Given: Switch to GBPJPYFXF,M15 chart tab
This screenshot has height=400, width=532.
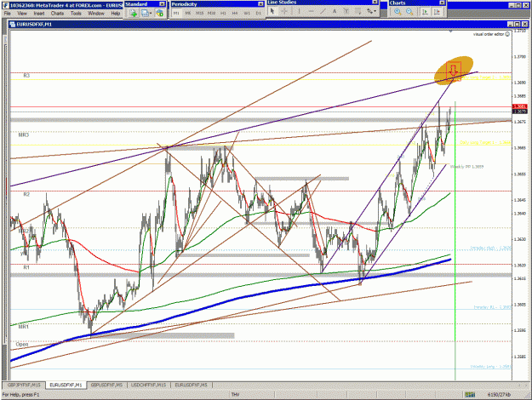Looking at the screenshot, I should click(24, 385).
